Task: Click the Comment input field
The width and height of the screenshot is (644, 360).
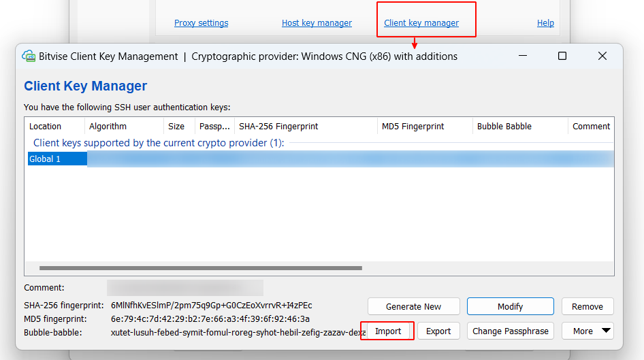Action: pyautogui.click(x=184, y=288)
